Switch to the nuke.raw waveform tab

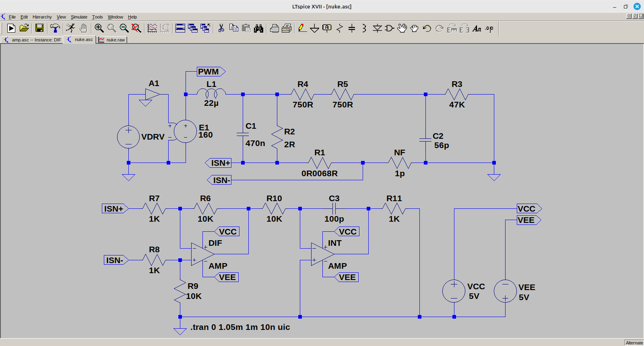click(x=112, y=40)
